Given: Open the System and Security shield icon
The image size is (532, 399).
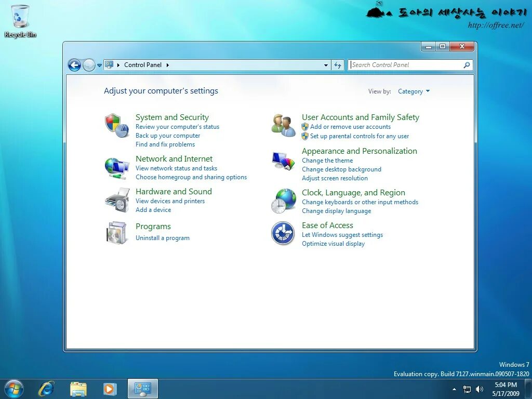Looking at the screenshot, I should click(x=117, y=125).
